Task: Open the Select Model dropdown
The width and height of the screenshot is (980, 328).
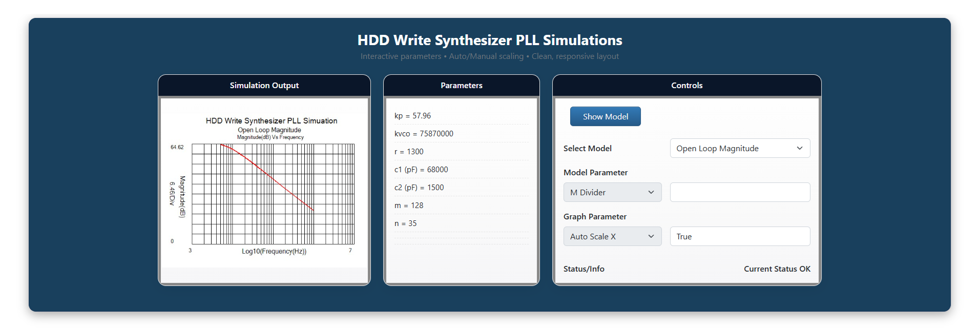Action: (740, 148)
